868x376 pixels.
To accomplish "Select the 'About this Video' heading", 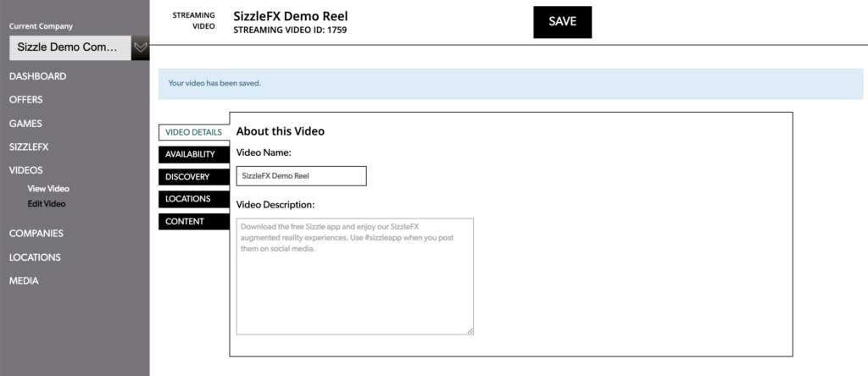I will coord(280,131).
